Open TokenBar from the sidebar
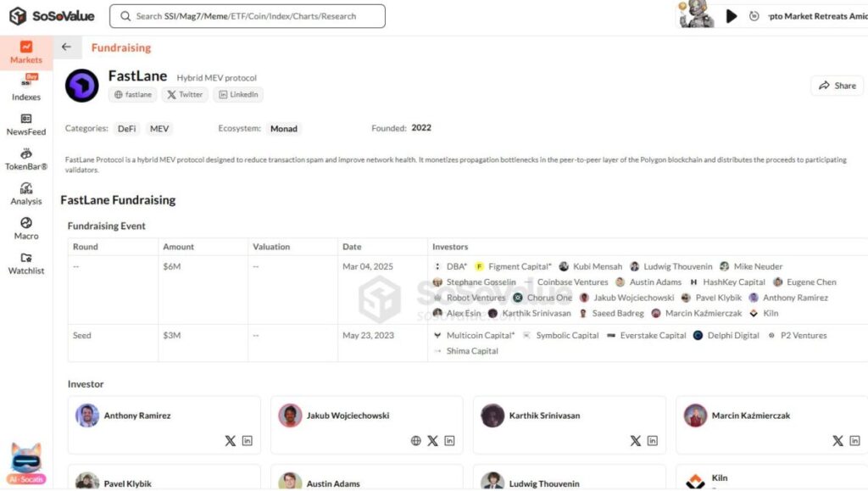 26,159
